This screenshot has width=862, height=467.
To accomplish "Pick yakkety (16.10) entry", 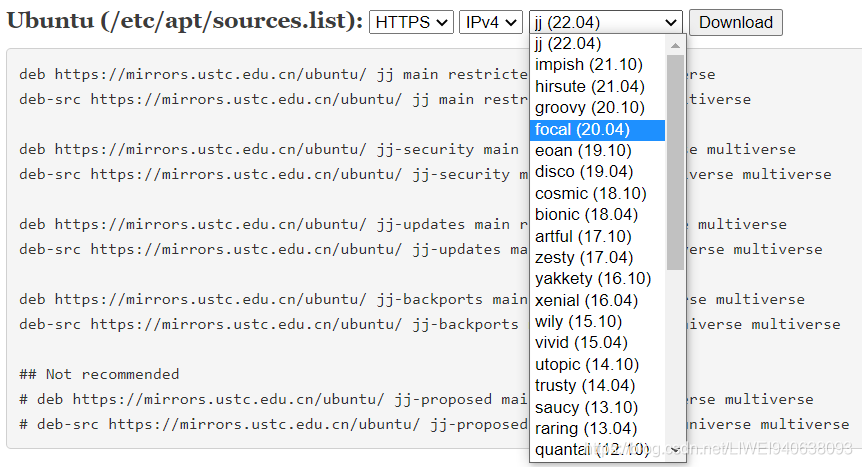I will pos(597,279).
